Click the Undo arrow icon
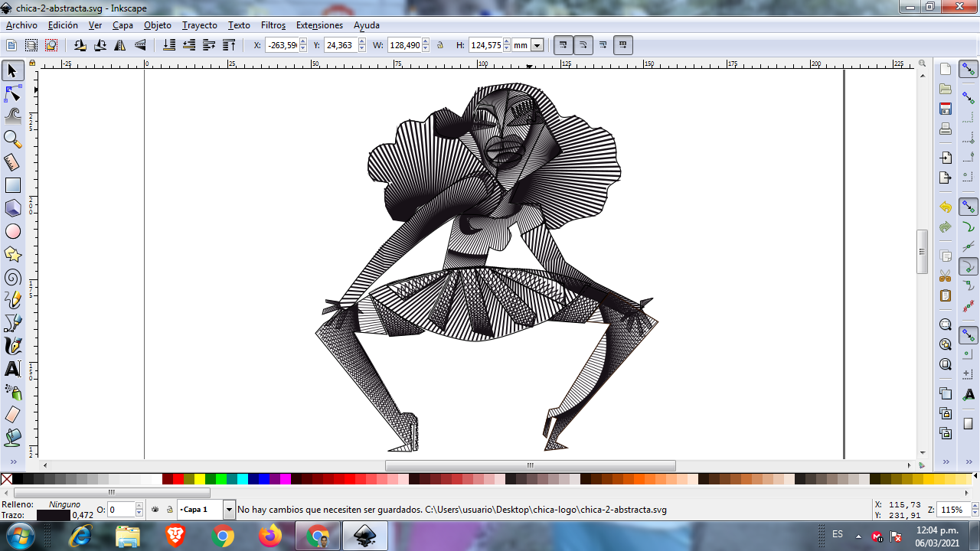Viewport: 980px width, 551px height. click(946, 207)
